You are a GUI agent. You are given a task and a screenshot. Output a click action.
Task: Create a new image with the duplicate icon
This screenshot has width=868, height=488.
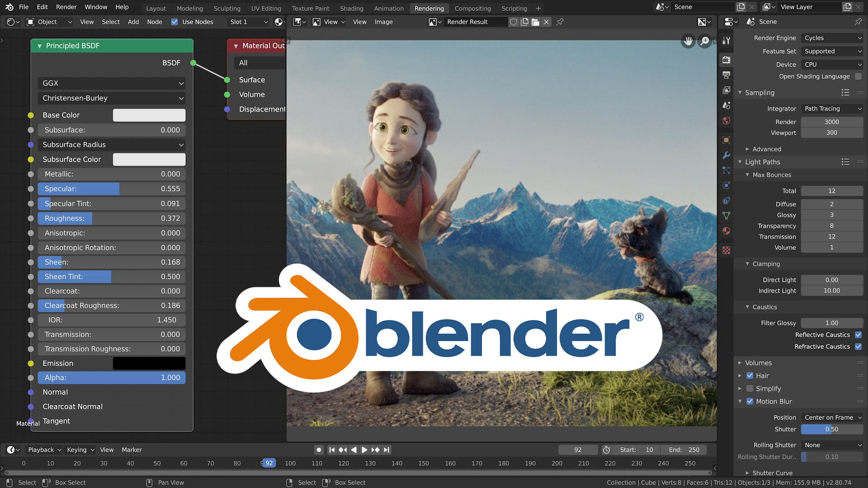pos(524,22)
